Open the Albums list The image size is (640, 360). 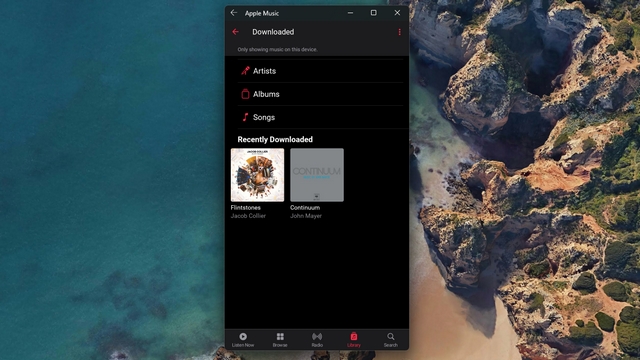coord(320,94)
